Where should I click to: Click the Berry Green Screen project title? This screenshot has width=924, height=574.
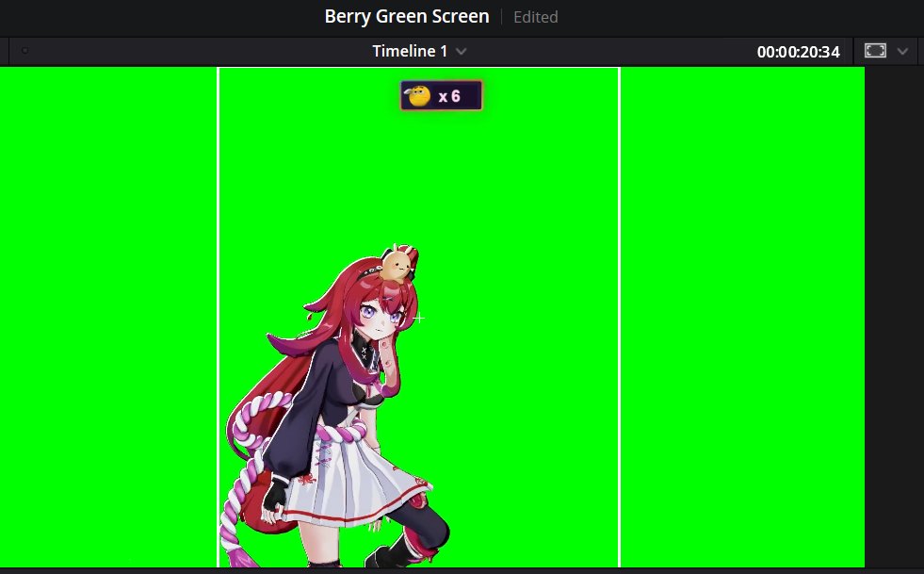407,17
